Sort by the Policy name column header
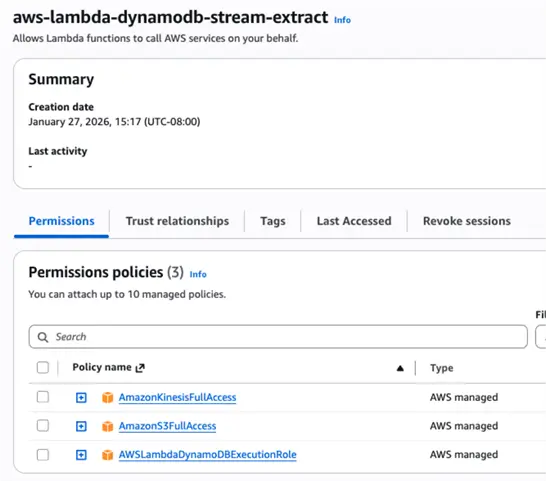 (x=102, y=367)
